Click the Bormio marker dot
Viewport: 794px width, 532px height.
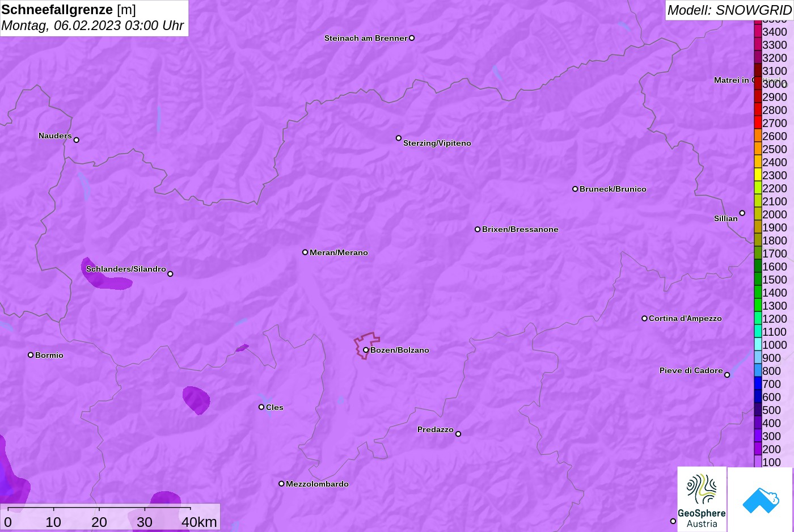[31, 354]
